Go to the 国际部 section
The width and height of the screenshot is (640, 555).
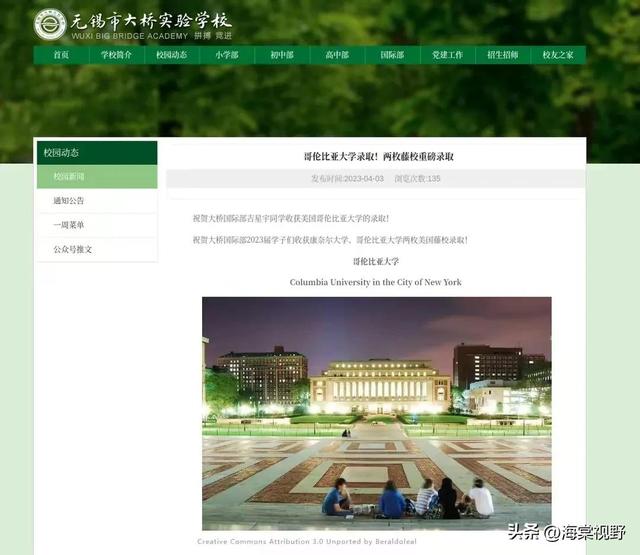(392, 55)
